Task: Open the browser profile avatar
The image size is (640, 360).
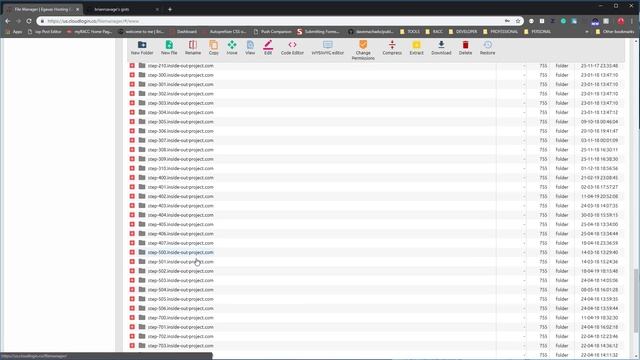Action: tap(620, 21)
